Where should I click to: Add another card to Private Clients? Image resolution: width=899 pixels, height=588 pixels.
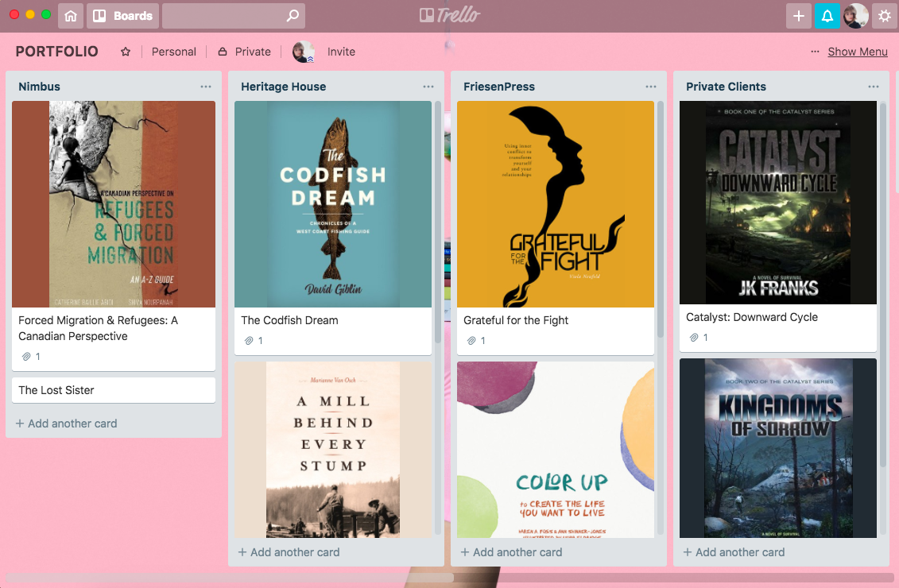point(734,552)
